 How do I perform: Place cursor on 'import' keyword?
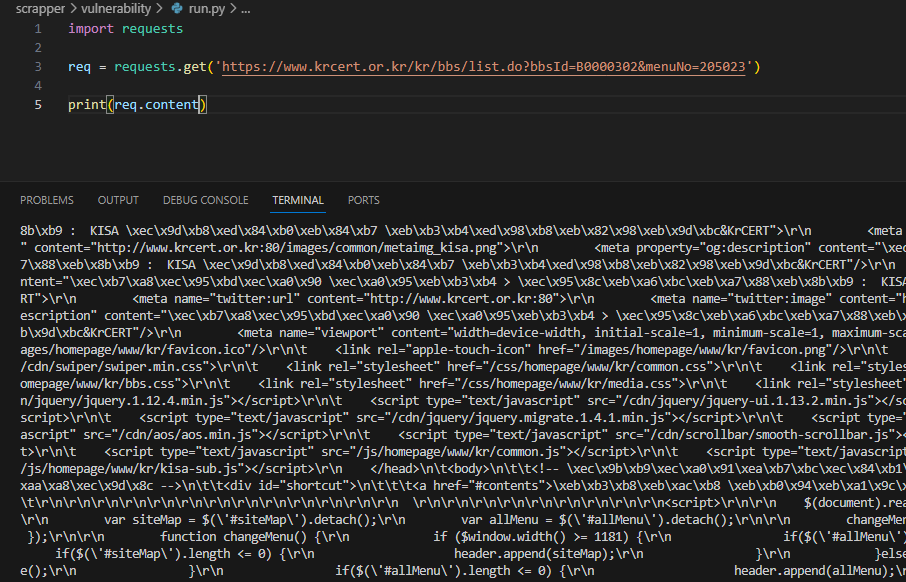pos(91,29)
